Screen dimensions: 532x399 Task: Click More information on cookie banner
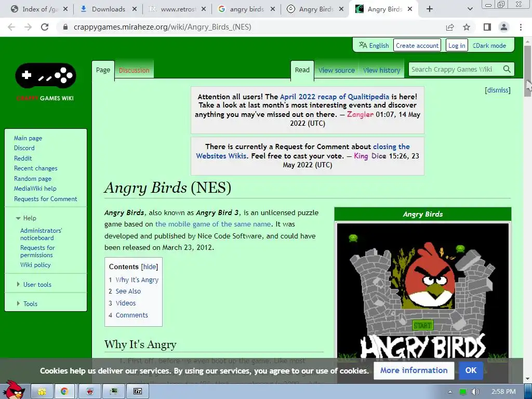point(414,370)
